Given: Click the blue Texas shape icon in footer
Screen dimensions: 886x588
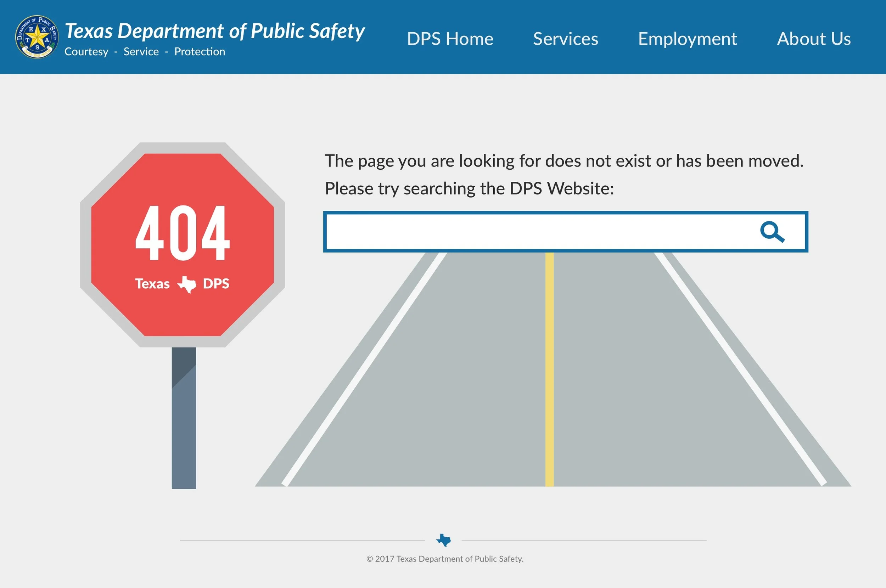Looking at the screenshot, I should coord(443,540).
